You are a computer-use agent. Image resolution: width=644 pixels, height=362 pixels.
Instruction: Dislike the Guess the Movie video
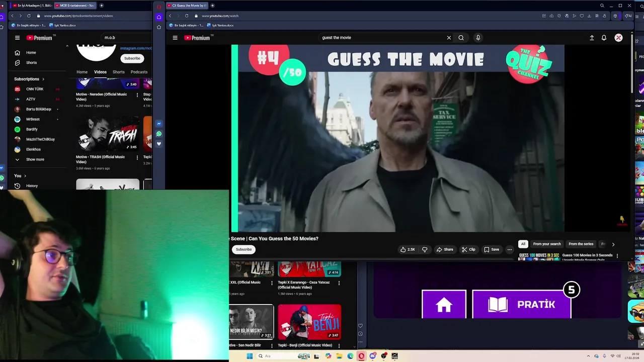click(x=425, y=249)
